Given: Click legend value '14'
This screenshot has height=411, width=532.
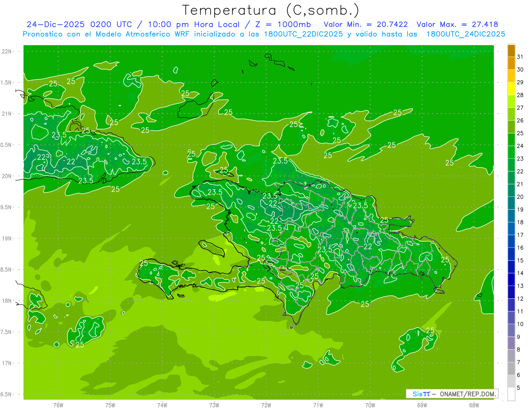Looking at the screenshot, I should (x=520, y=273).
